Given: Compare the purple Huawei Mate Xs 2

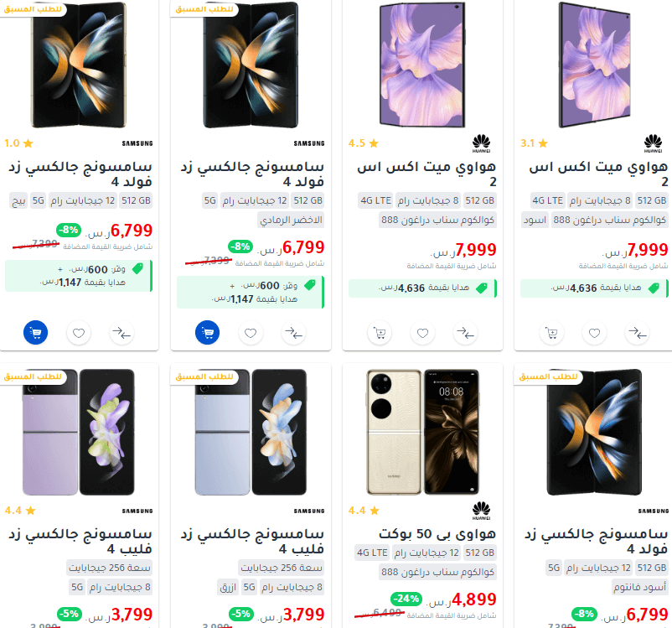Looking at the screenshot, I should [x=465, y=332].
